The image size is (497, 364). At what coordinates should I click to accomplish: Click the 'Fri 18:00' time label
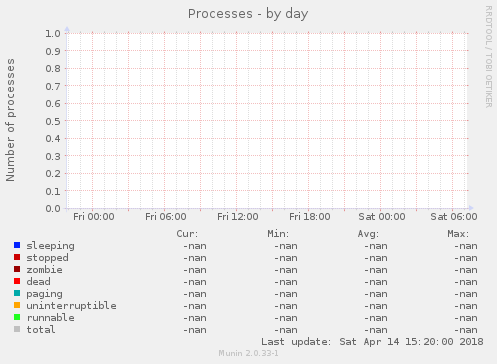(310, 217)
